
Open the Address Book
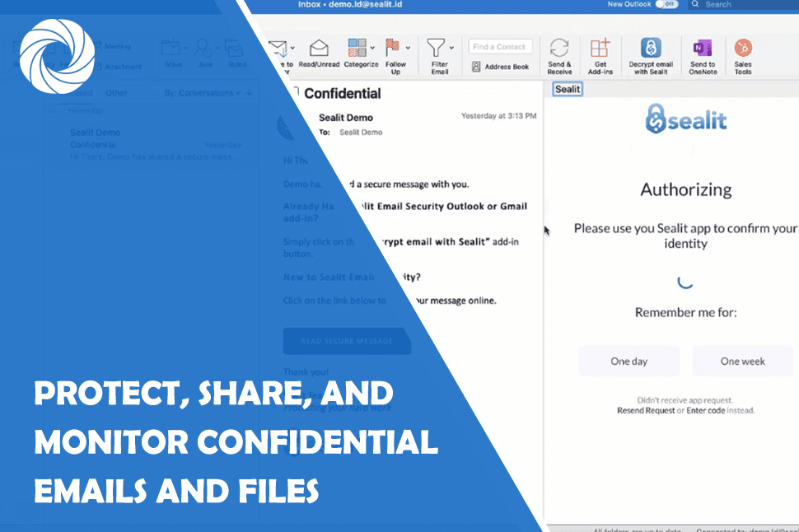point(500,67)
